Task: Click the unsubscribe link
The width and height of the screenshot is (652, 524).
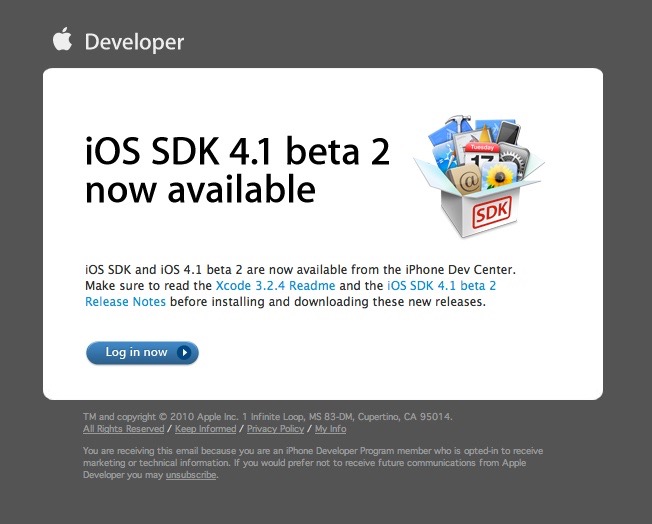Action: click(191, 475)
